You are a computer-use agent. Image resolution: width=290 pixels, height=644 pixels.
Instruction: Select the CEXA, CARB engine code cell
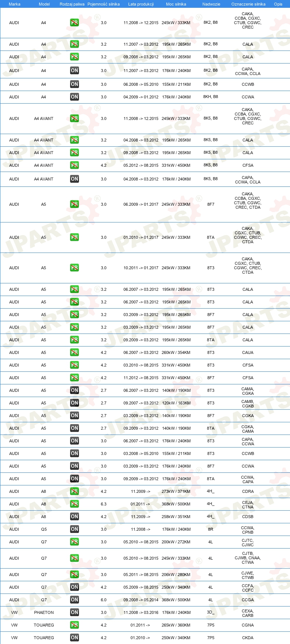tap(248, 613)
